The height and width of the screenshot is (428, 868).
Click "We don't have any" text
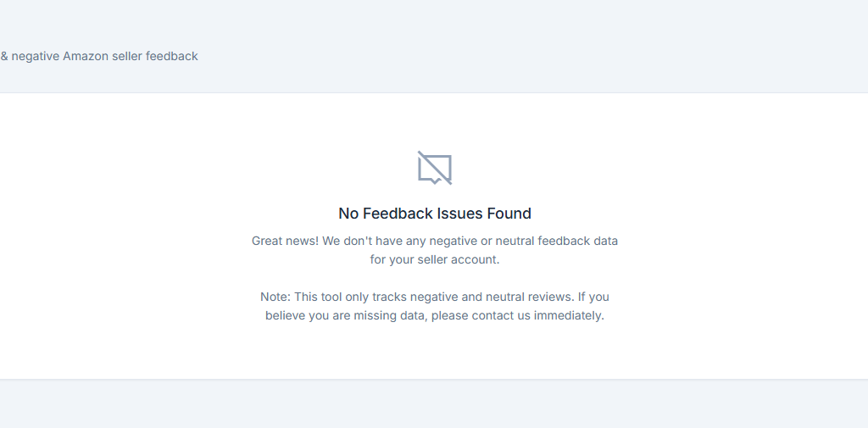click(x=374, y=241)
